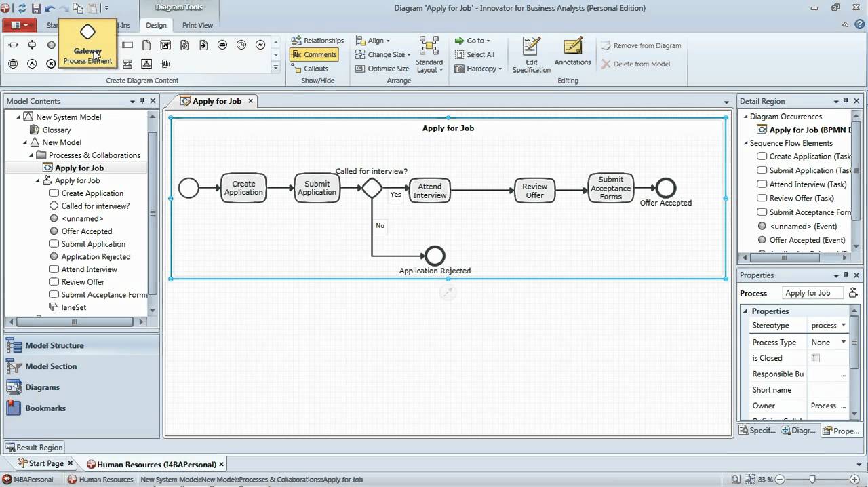The image size is (868, 487).
Task: Open the Change Size dropdown
Action: [x=383, y=54]
